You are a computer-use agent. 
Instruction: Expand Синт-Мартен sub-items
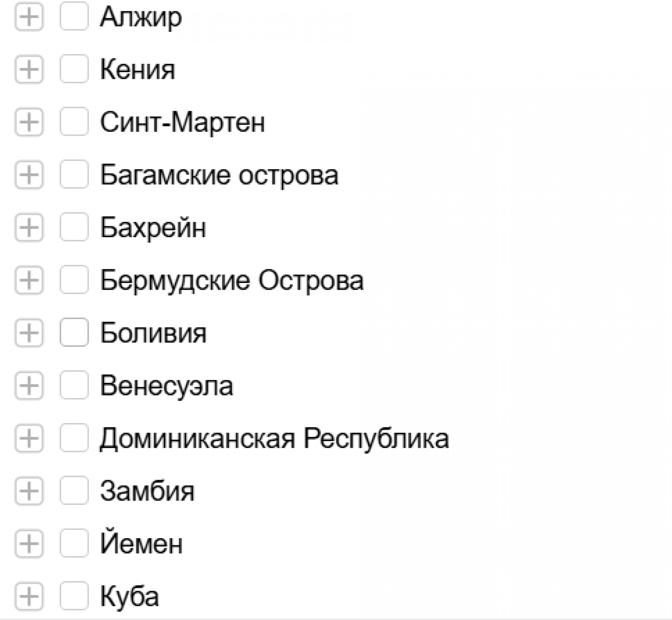coord(29,122)
